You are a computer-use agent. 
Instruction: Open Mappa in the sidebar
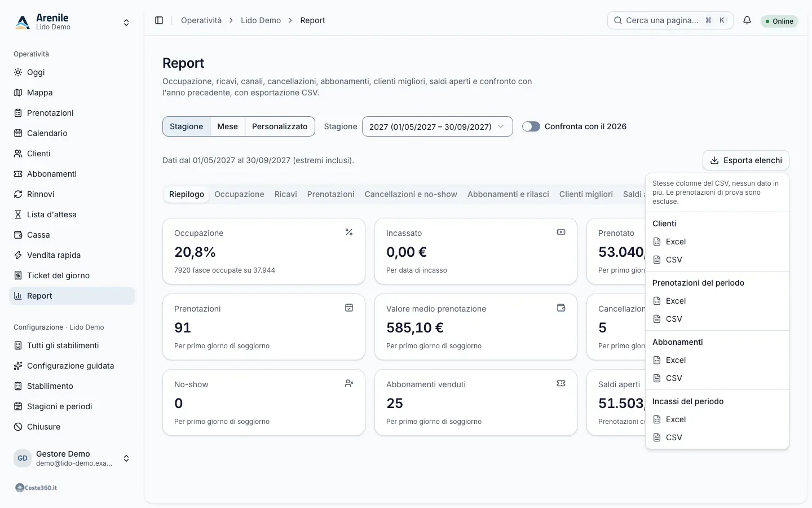72,93
